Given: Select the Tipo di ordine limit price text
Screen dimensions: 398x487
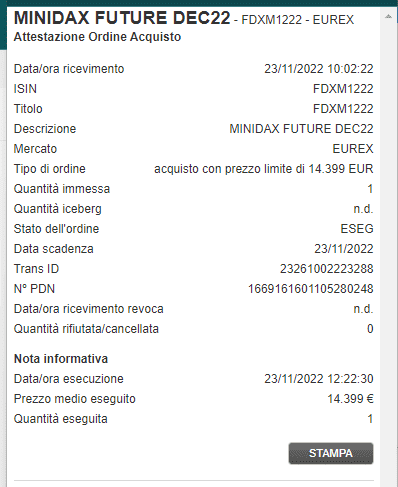Looking at the screenshot, I should (263, 169).
